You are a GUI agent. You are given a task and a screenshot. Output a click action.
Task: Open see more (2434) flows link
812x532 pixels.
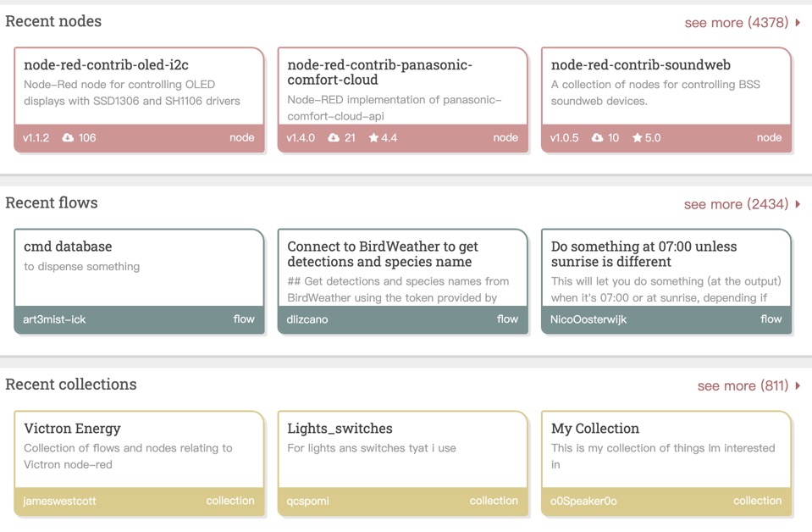pyautogui.click(x=736, y=204)
